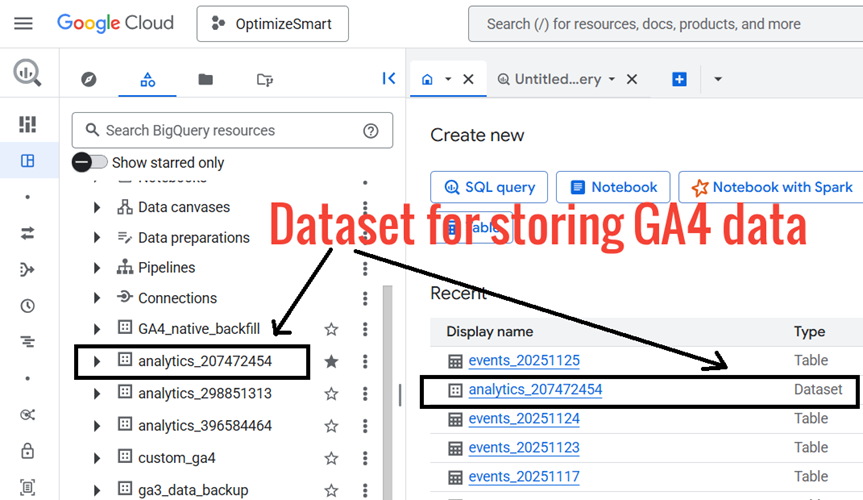Expand the analytics_207472454 dataset
This screenshot has height=500, width=863.
click(x=97, y=361)
